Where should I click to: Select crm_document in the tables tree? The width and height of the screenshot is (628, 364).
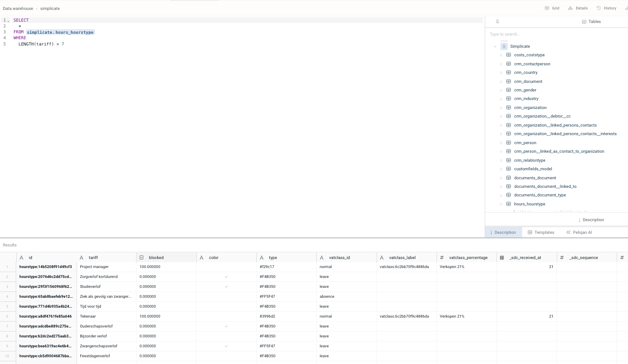528,82
